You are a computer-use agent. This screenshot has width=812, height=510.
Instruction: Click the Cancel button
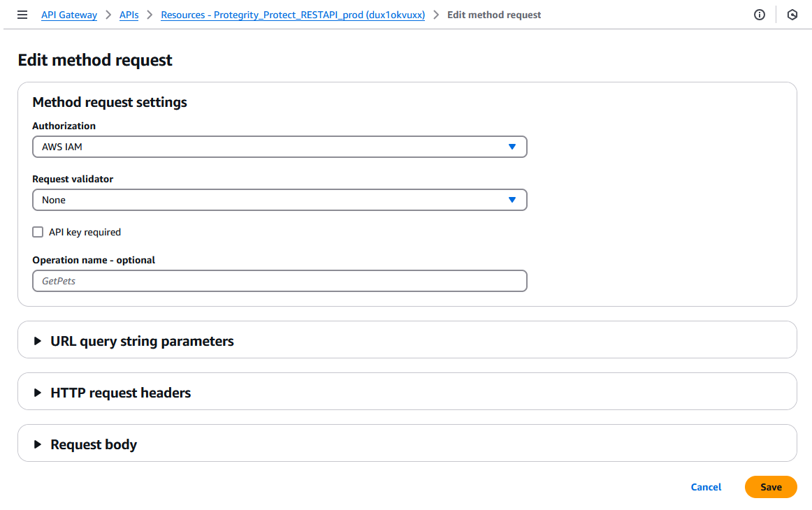(706, 487)
